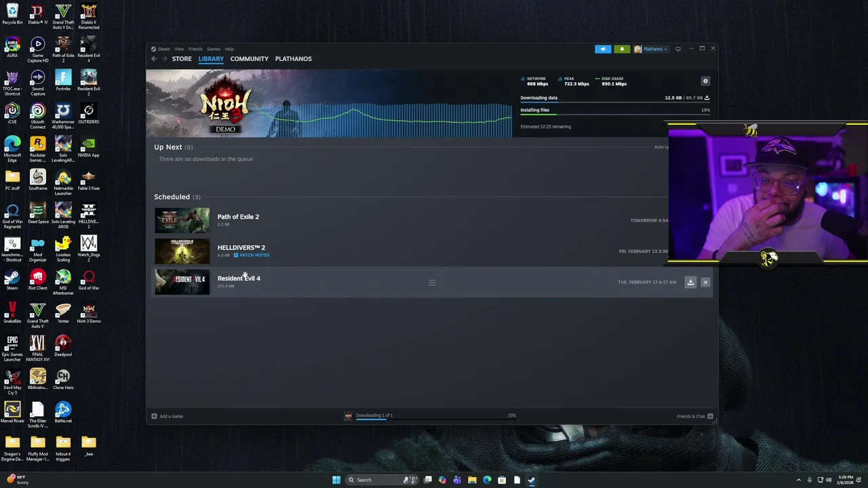Screen dimensions: 868x488
Task: Download Resident Evil 4 update now
Action: click(690, 282)
